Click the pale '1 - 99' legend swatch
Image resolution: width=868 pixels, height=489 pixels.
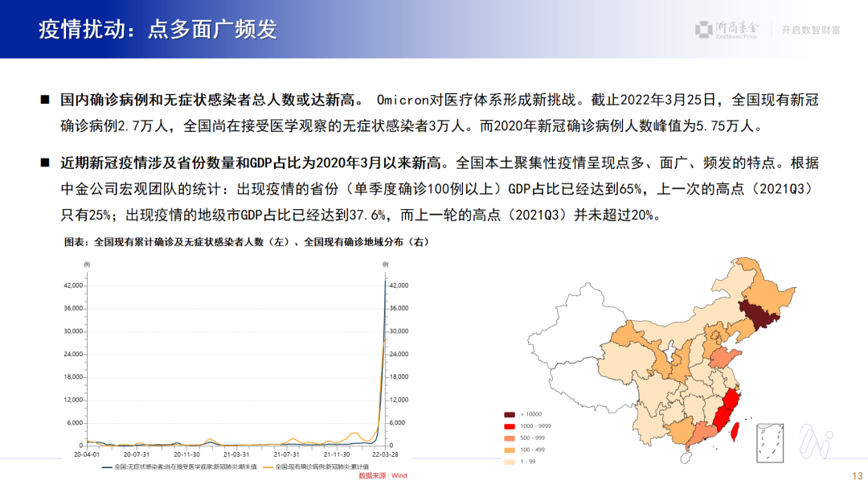[x=510, y=462]
